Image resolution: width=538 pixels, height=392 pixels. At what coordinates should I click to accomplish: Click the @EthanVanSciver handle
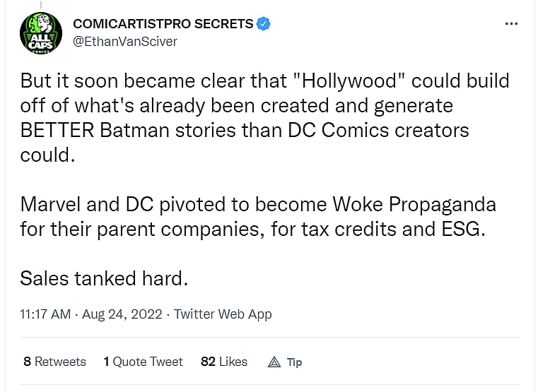pyautogui.click(x=124, y=41)
